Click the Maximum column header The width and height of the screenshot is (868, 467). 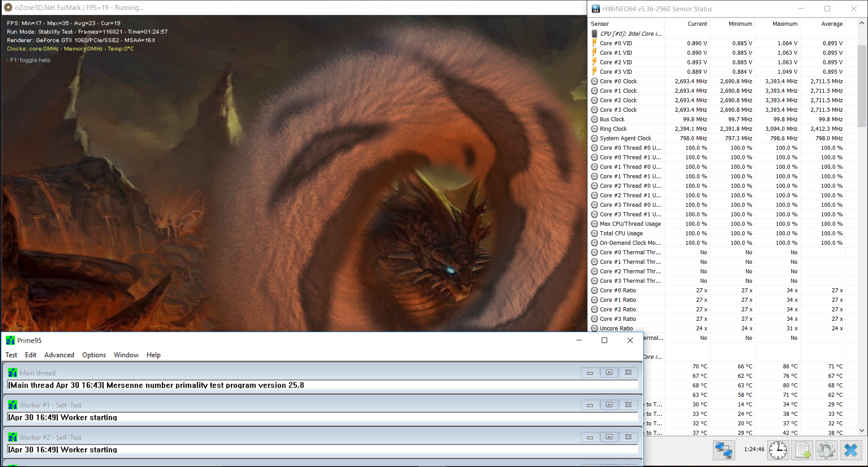click(778, 24)
